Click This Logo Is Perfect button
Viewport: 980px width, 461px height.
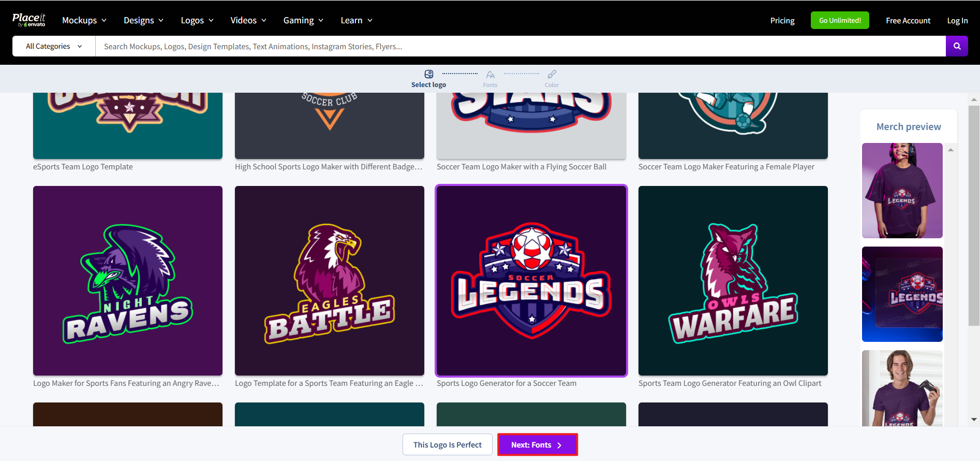tap(447, 444)
